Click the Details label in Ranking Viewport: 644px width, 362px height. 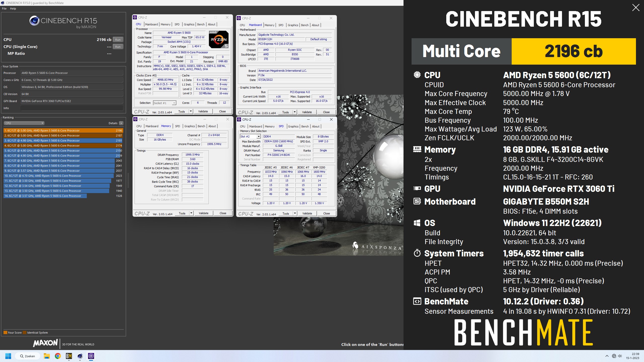(x=113, y=123)
